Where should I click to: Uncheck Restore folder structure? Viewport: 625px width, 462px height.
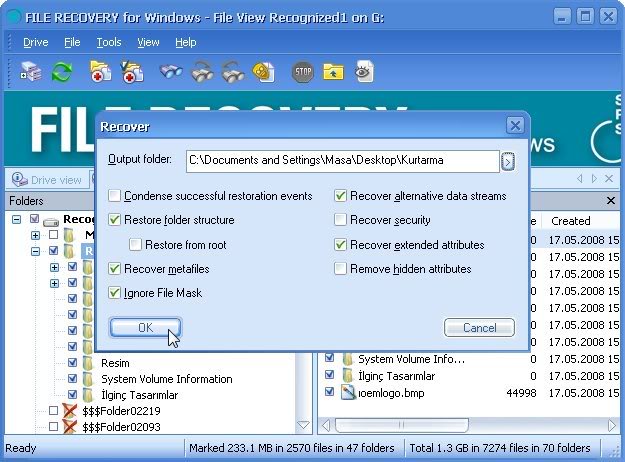tap(114, 220)
